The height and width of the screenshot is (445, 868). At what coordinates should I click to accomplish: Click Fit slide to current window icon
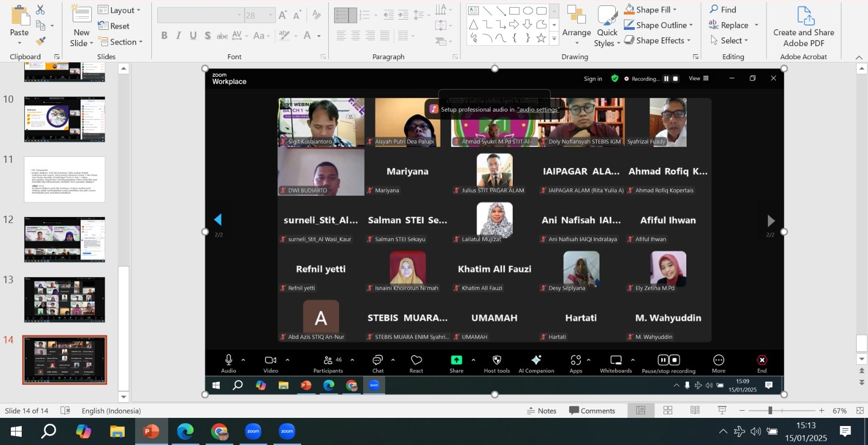[860, 411]
